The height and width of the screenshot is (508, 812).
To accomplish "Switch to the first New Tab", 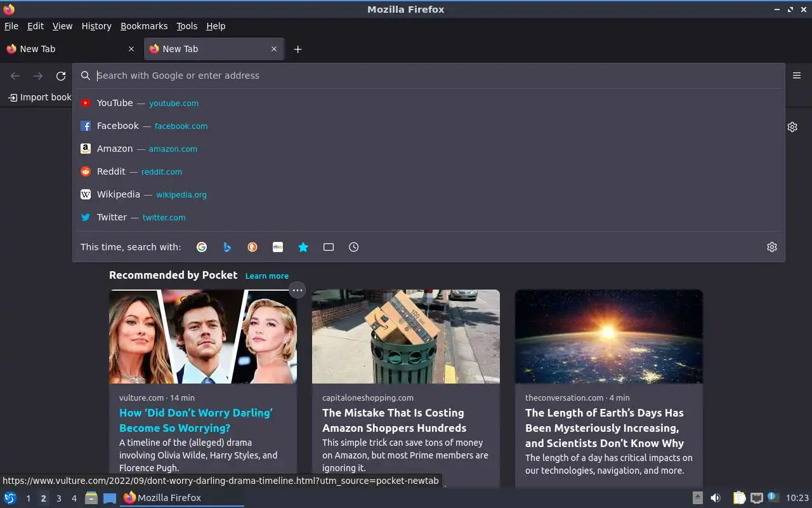I will (x=71, y=49).
